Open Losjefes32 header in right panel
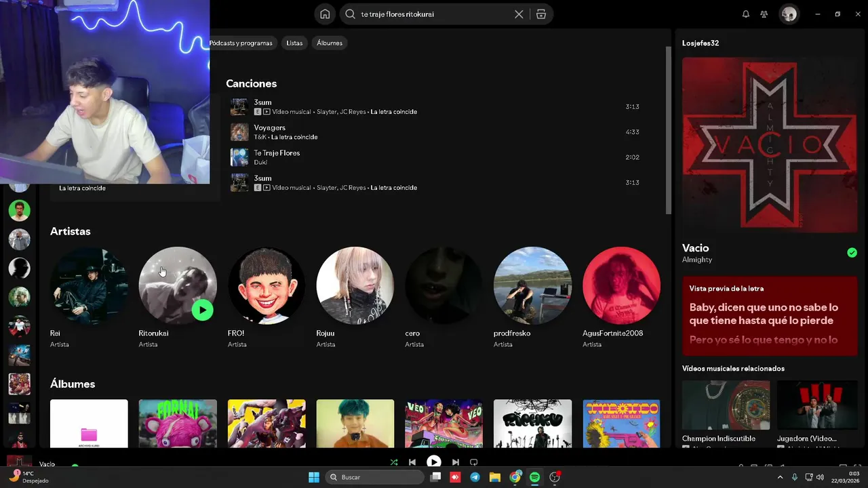Screen dimensions: 868x488 [701, 43]
